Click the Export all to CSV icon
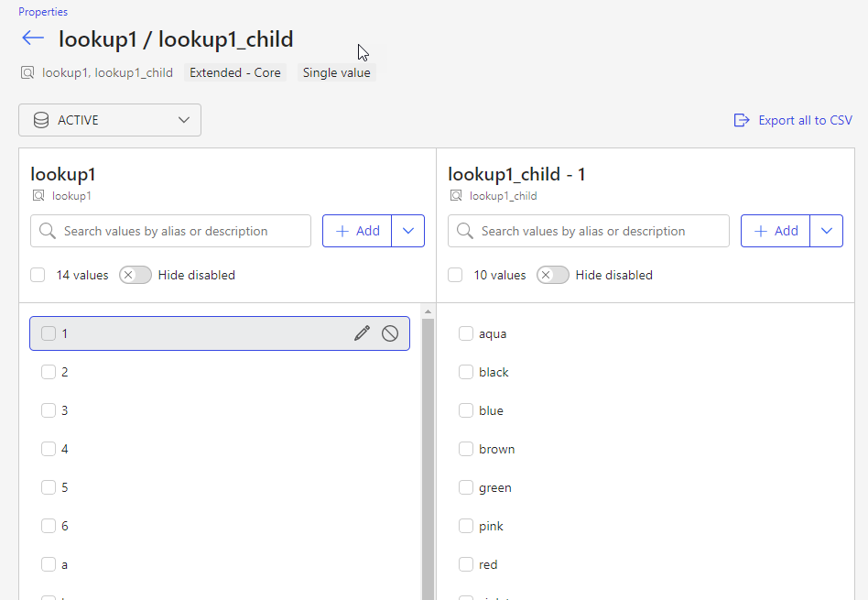Viewport: 868px width, 600px height. [742, 121]
